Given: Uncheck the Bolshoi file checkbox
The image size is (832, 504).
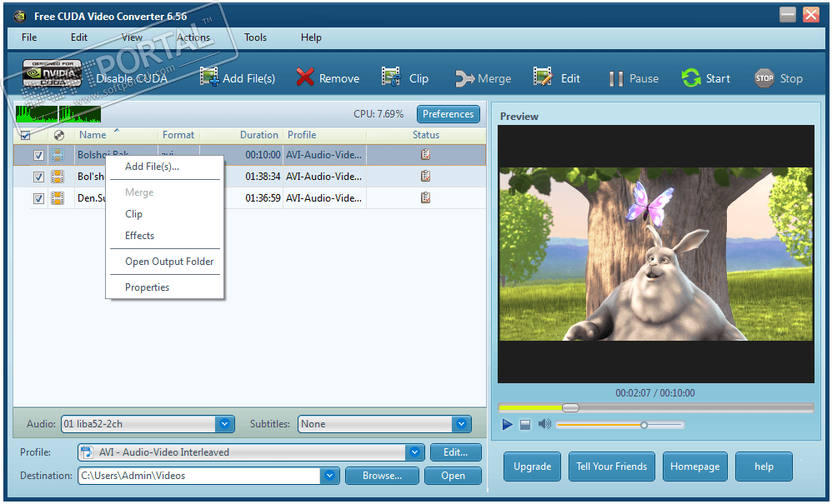Looking at the screenshot, I should [x=38, y=155].
